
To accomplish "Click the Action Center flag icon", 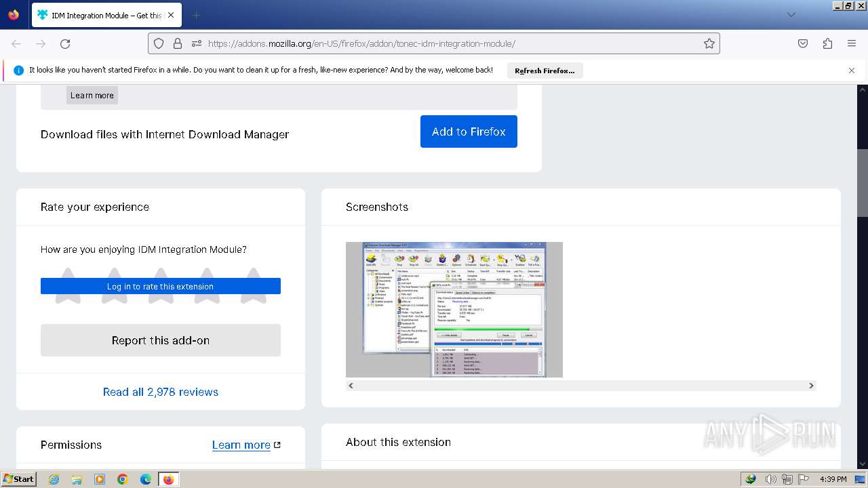I will 805,479.
